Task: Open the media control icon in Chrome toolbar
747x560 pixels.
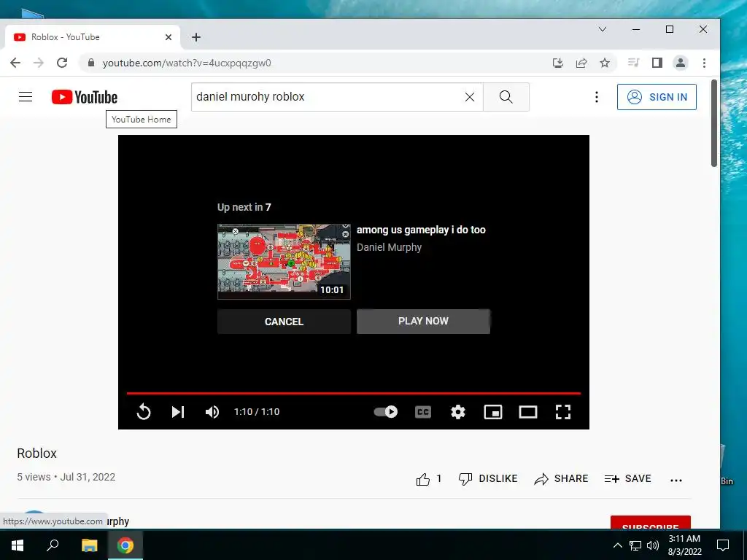Action: pyautogui.click(x=634, y=63)
